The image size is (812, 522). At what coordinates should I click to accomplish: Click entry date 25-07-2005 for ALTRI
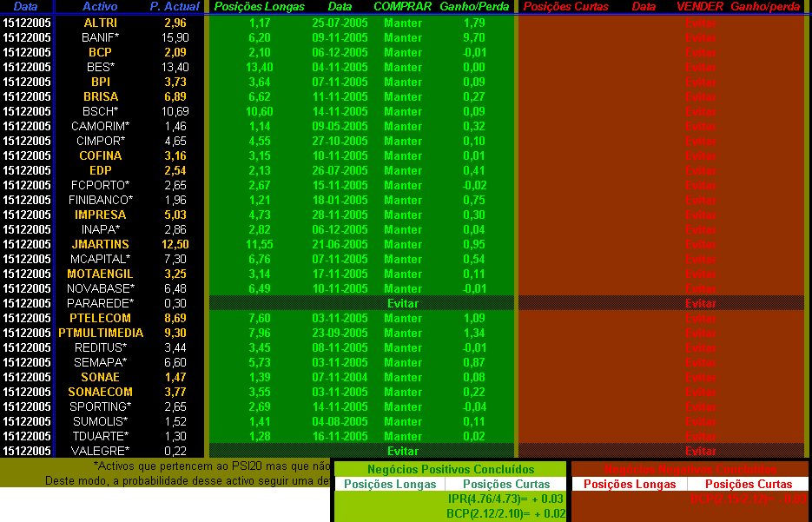coord(340,23)
